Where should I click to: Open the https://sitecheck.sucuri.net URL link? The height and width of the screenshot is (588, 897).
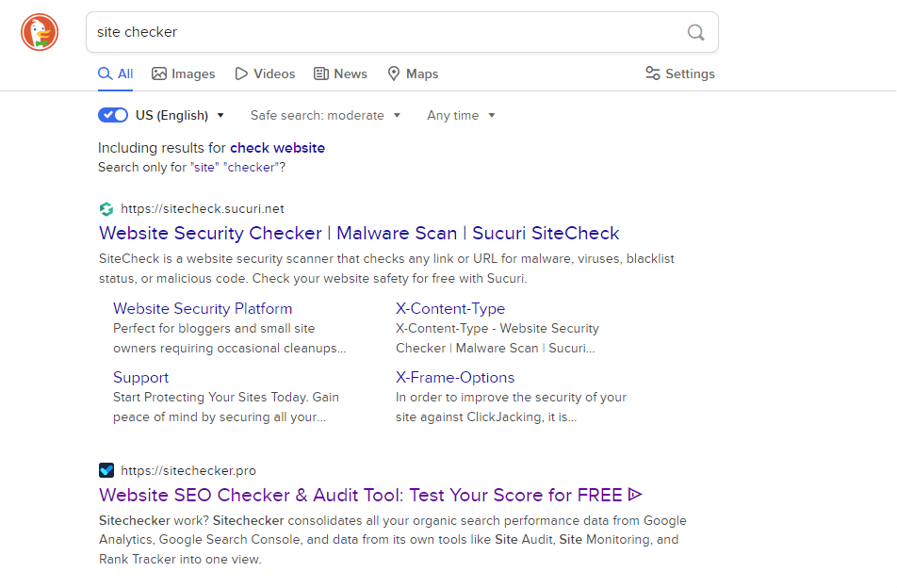(x=203, y=209)
